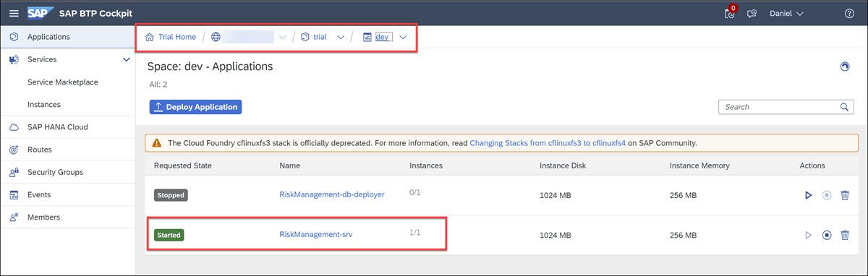Open the Daniel user menu

(786, 14)
